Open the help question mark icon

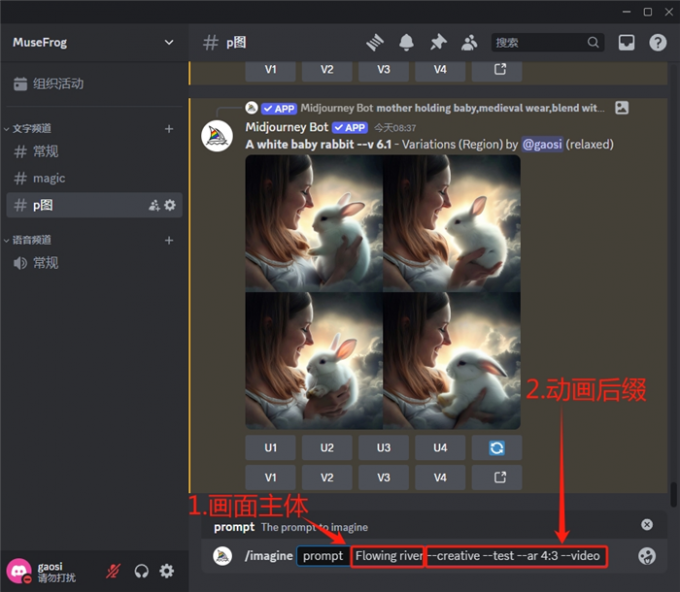pyautogui.click(x=657, y=43)
